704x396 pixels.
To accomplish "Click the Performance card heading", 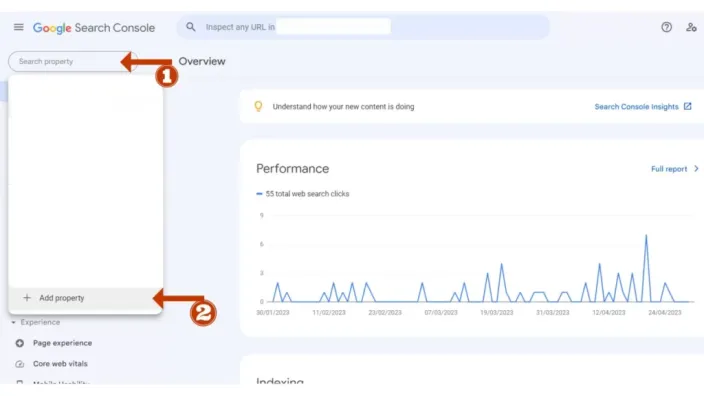I will point(293,169).
